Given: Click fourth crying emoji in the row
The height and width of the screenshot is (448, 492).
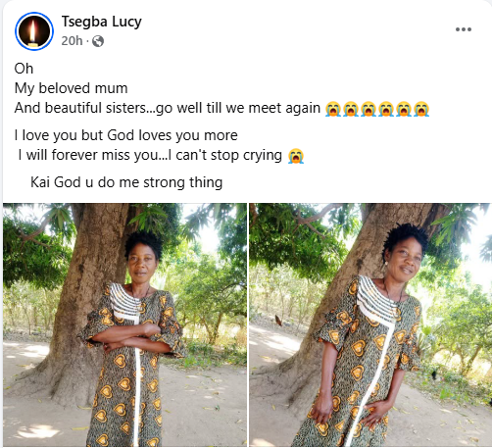Looking at the screenshot, I should point(386,109).
